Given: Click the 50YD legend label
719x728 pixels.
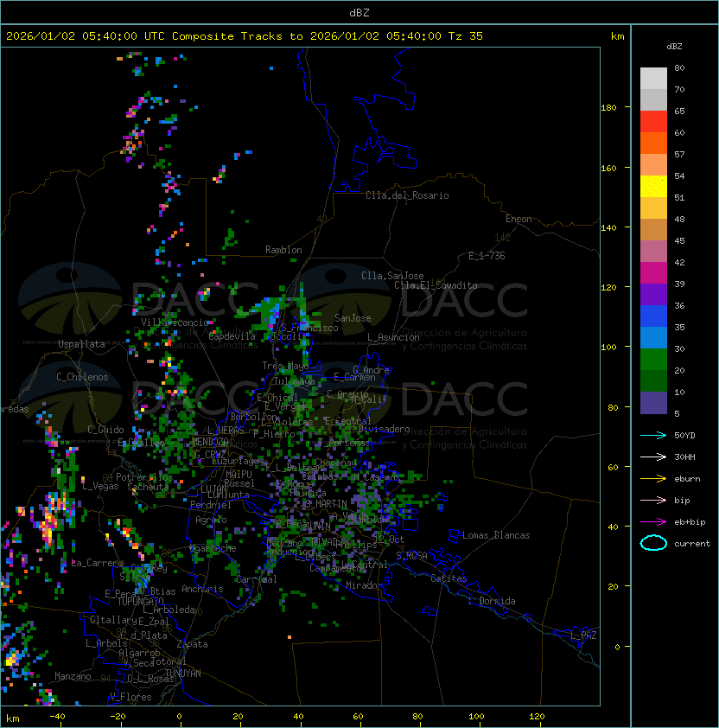Looking at the screenshot, I should pos(684,436).
